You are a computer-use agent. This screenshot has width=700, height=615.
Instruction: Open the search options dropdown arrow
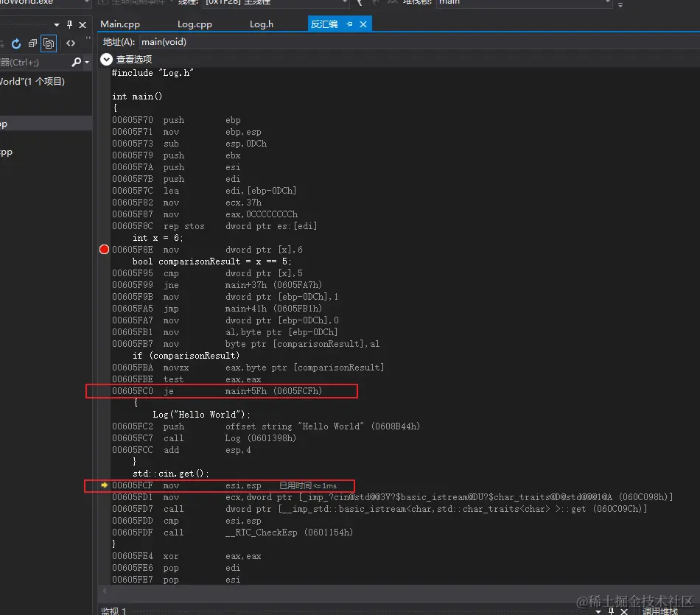point(87,62)
